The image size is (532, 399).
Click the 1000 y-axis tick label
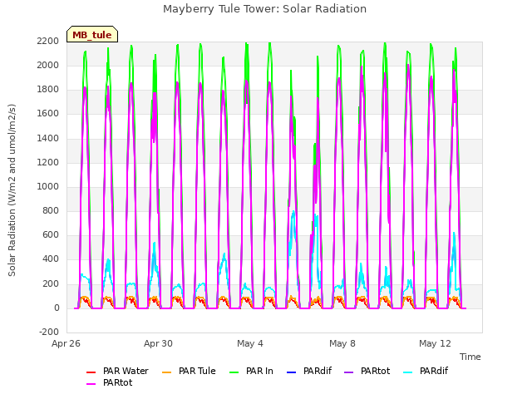48,186
